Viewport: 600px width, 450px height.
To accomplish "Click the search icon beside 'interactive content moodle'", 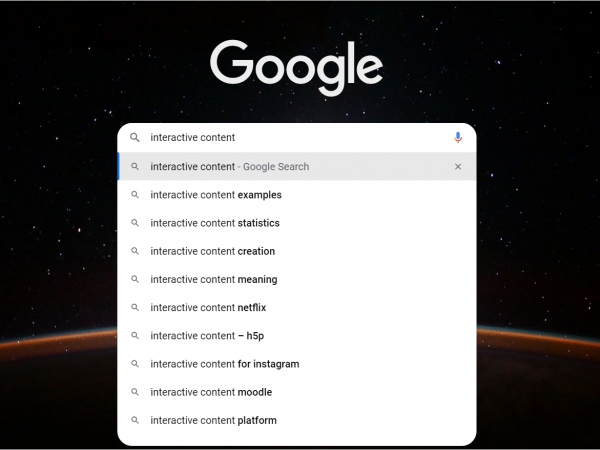I will 135,392.
